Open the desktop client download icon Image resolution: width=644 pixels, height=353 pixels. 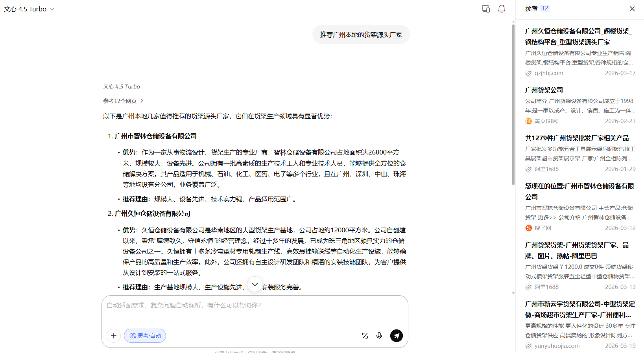[x=486, y=9]
